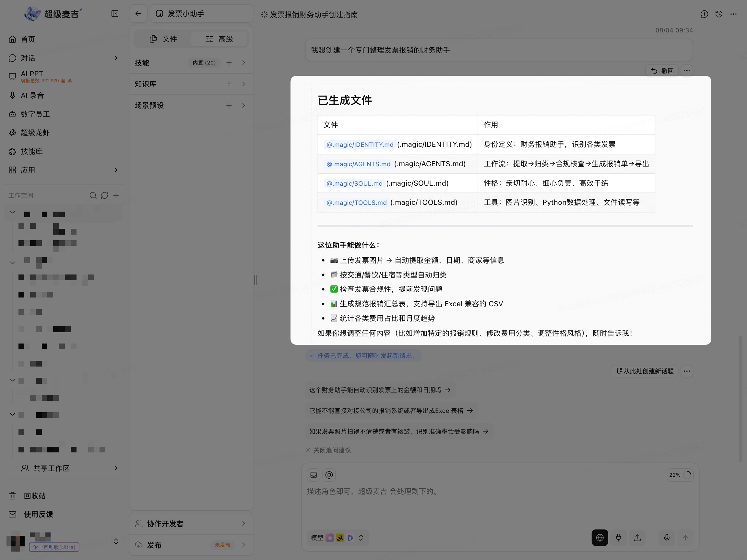Create a new workspace with plus icon
The width and height of the screenshot is (747, 560).
(x=116, y=195)
